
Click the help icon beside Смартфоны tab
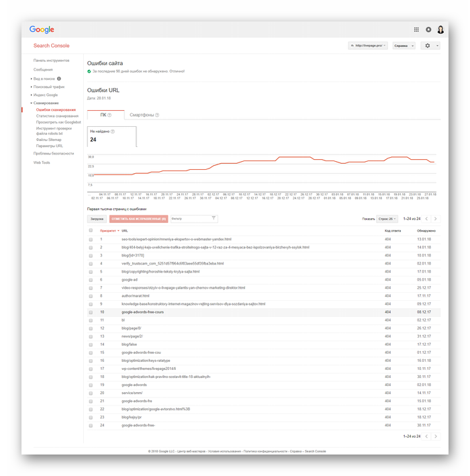tap(157, 115)
